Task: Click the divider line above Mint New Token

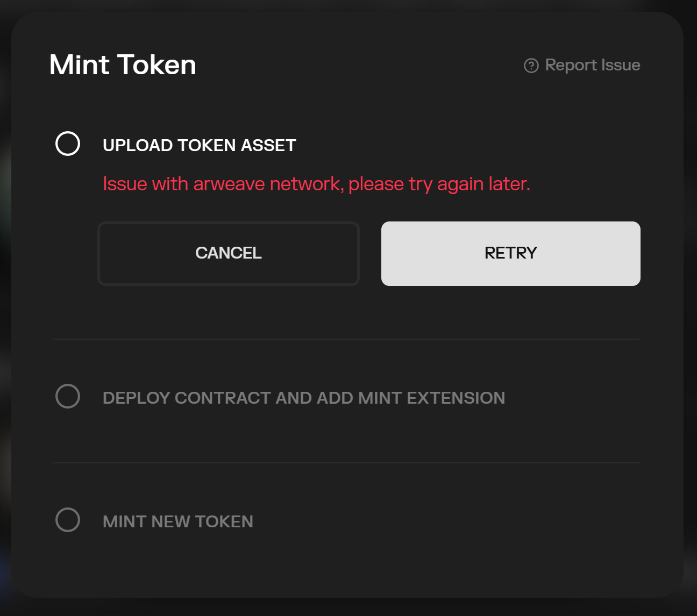Action: pyautogui.click(x=346, y=462)
